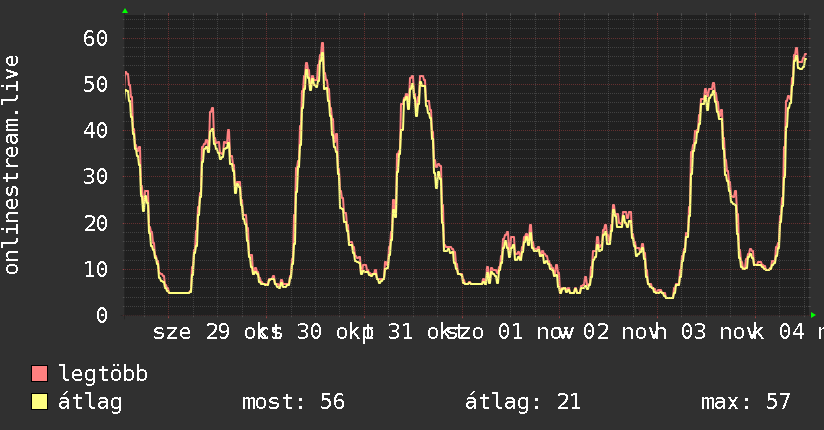Click the 'most: 56' value
This screenshot has height=430, width=824.
(293, 402)
